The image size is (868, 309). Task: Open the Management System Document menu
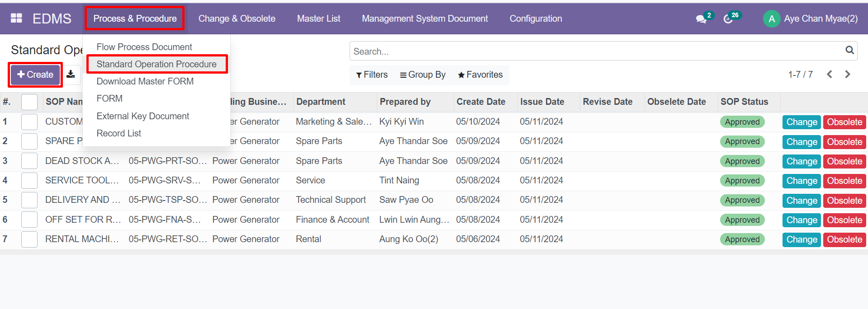pyautogui.click(x=425, y=19)
